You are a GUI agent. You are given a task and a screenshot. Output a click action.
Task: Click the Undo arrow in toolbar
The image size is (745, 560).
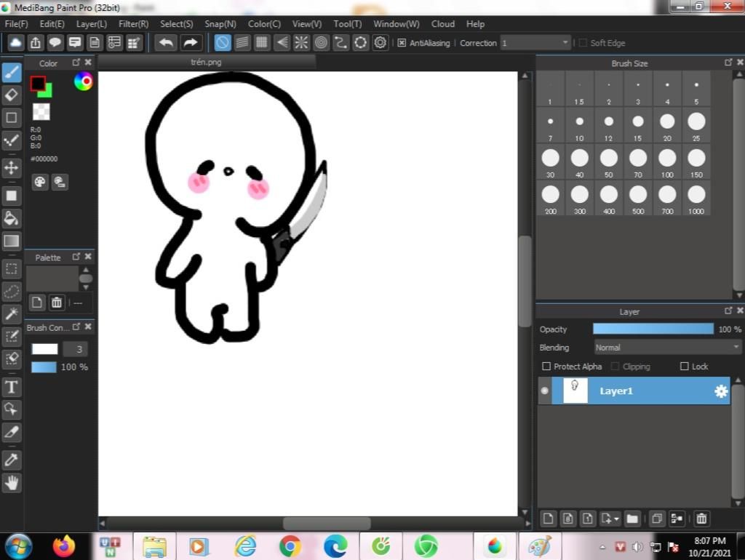click(x=166, y=43)
